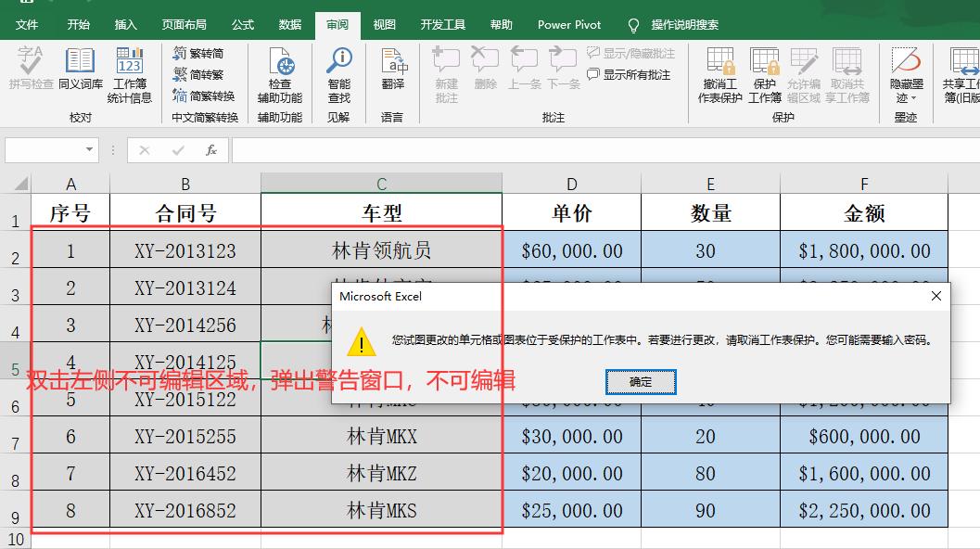Viewport: 980px width, 549px height.
Task: Switch to the 开发工具 ribbon tab
Action: pos(443,25)
